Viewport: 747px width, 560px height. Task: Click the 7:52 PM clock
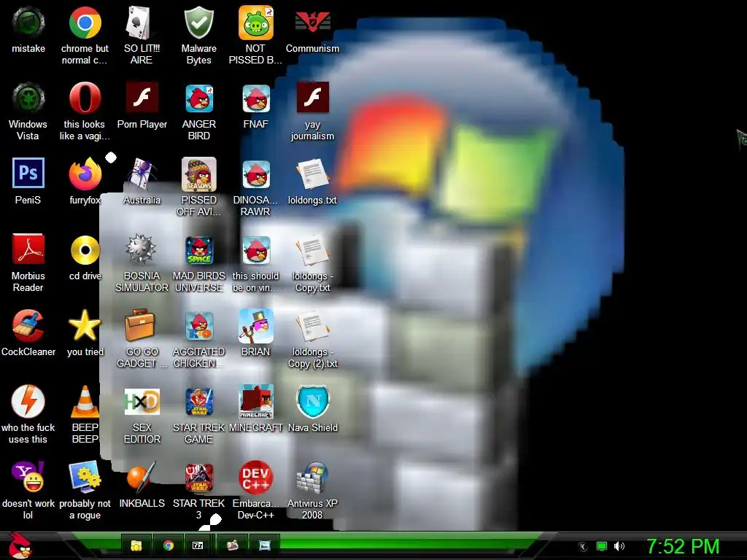tap(683, 546)
